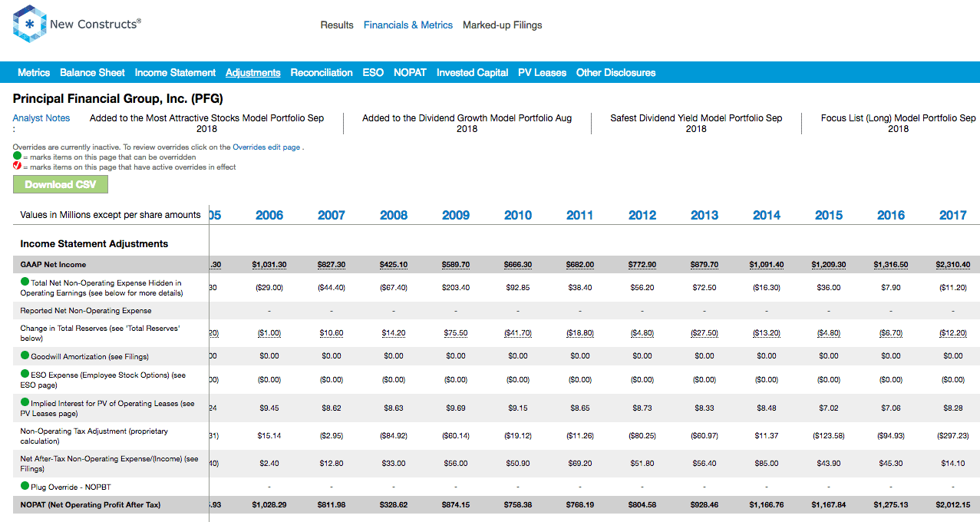Select the Adjustments tab
This screenshot has height=522, width=980.
point(252,73)
